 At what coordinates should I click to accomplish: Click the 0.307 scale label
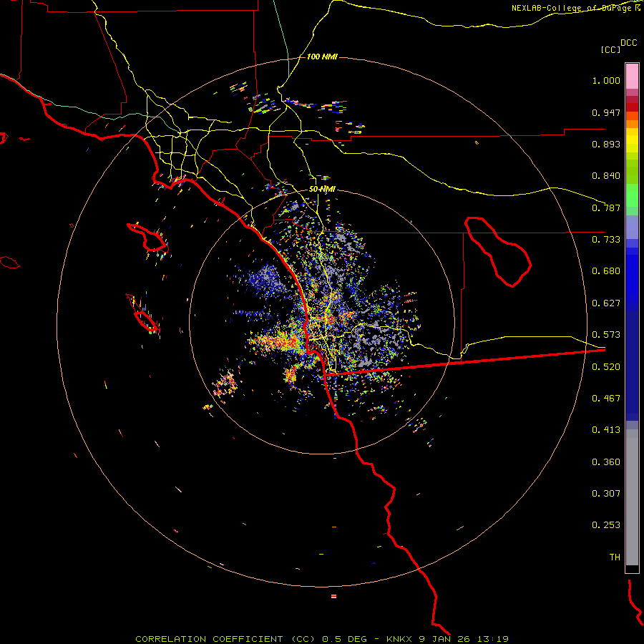coord(606,494)
